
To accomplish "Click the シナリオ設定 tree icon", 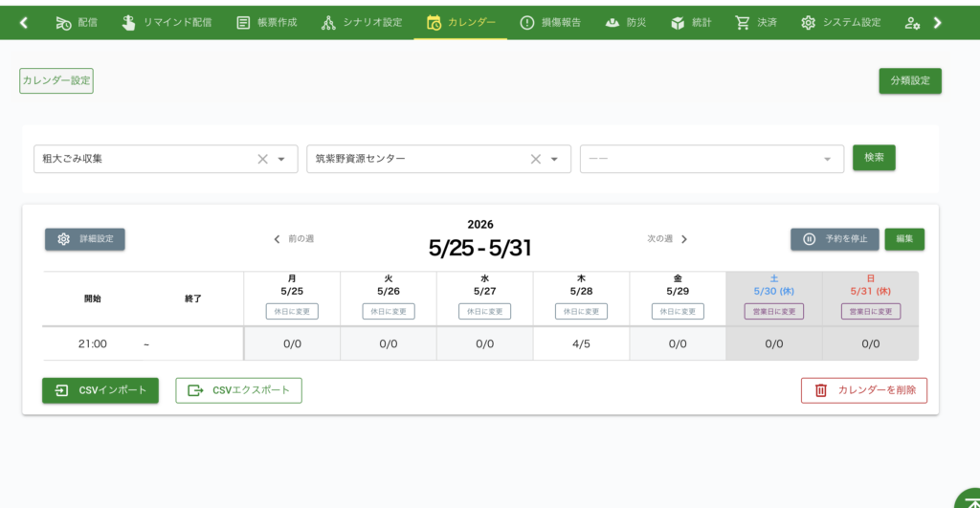I will pyautogui.click(x=328, y=23).
